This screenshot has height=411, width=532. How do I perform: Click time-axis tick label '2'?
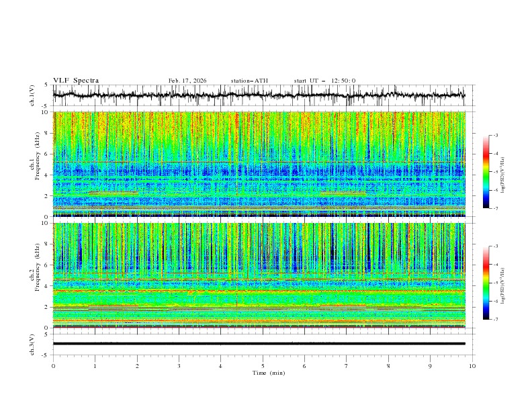[137, 366]
